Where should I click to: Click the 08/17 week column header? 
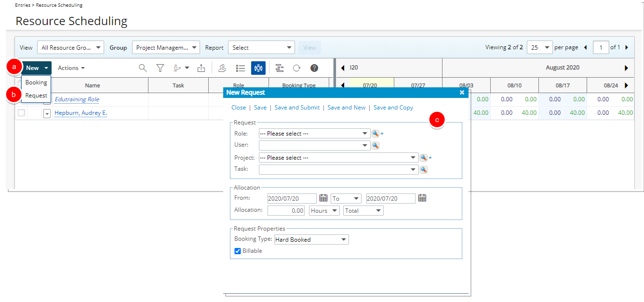pyautogui.click(x=563, y=85)
